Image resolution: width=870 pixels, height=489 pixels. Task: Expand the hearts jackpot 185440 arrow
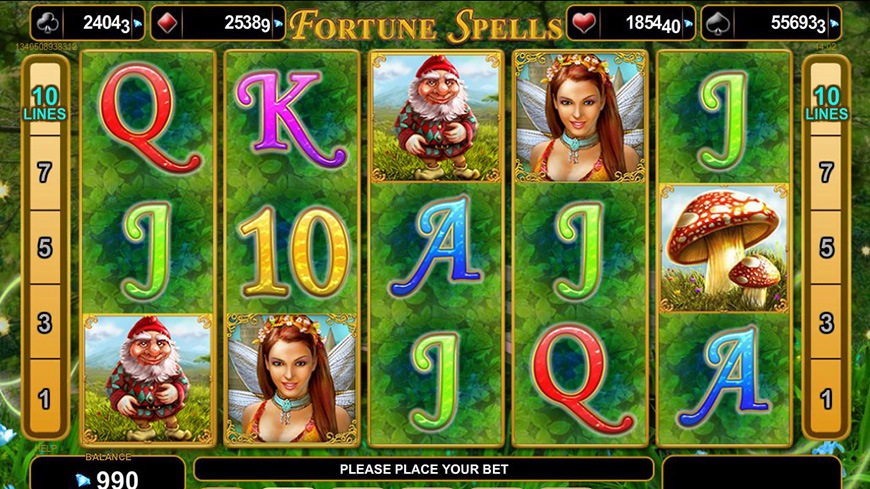coord(688,24)
